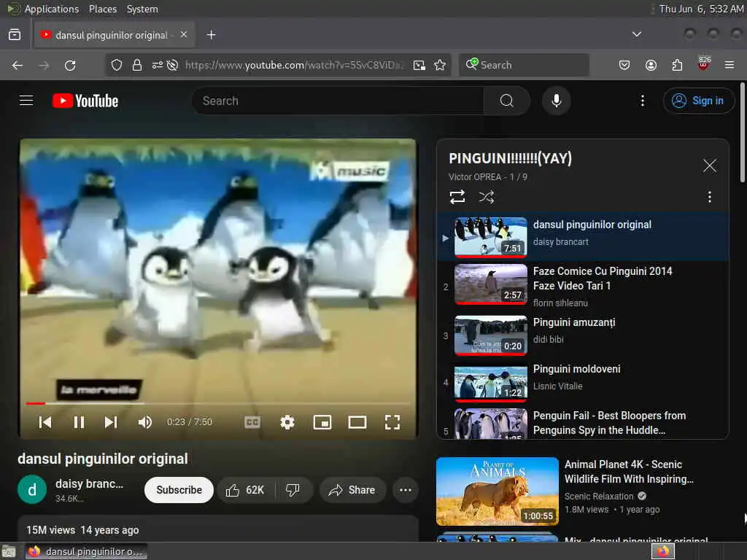
Task: Open the clock showing Thu Jun 6
Action: click(x=701, y=9)
